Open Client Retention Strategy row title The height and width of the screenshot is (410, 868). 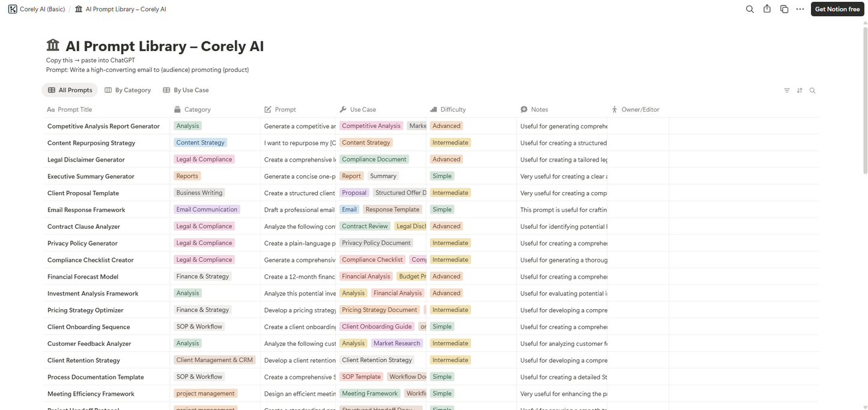point(83,361)
